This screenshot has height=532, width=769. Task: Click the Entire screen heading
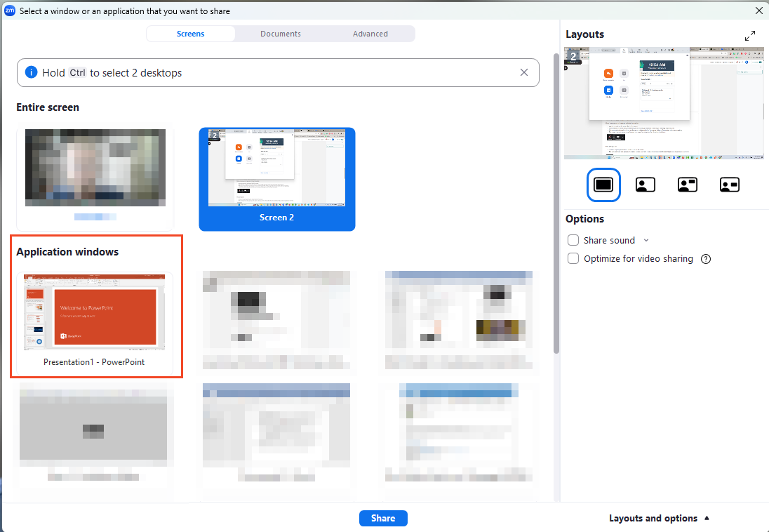point(48,107)
